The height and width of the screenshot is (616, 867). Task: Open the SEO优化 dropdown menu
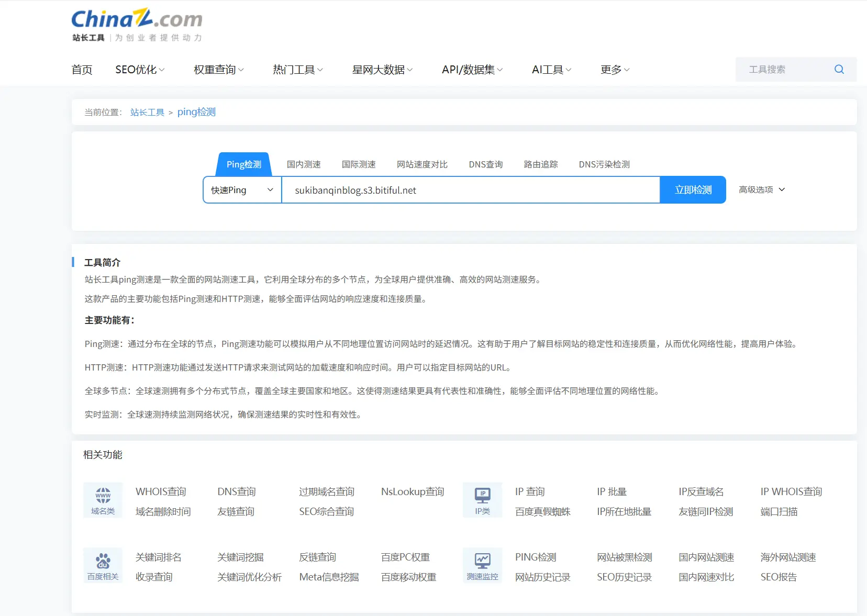click(x=140, y=70)
